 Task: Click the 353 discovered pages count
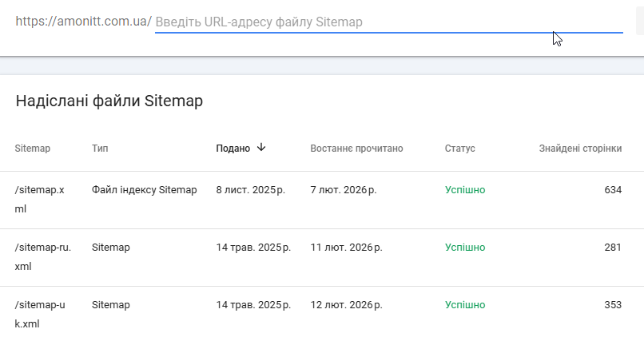pyautogui.click(x=613, y=305)
